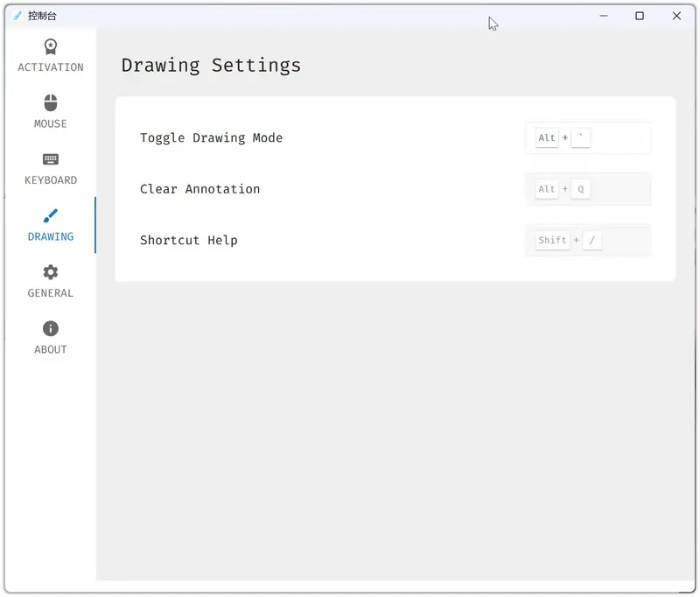Select the GENERAL tab label
Screen dimensions: 700x597
[51, 293]
